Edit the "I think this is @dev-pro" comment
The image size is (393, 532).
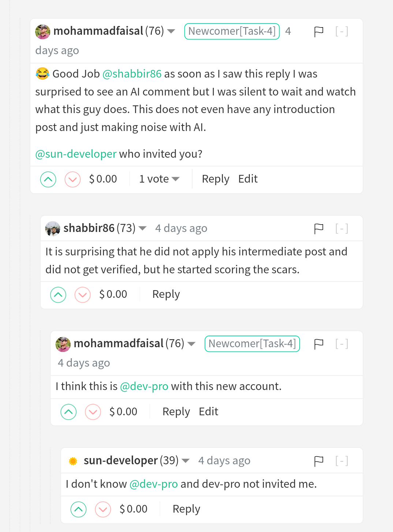pos(209,412)
